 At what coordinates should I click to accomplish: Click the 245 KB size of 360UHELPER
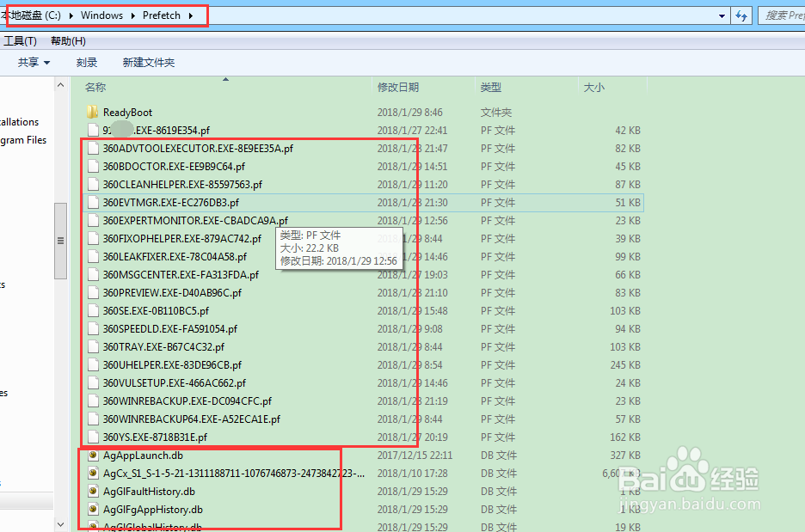(x=624, y=364)
